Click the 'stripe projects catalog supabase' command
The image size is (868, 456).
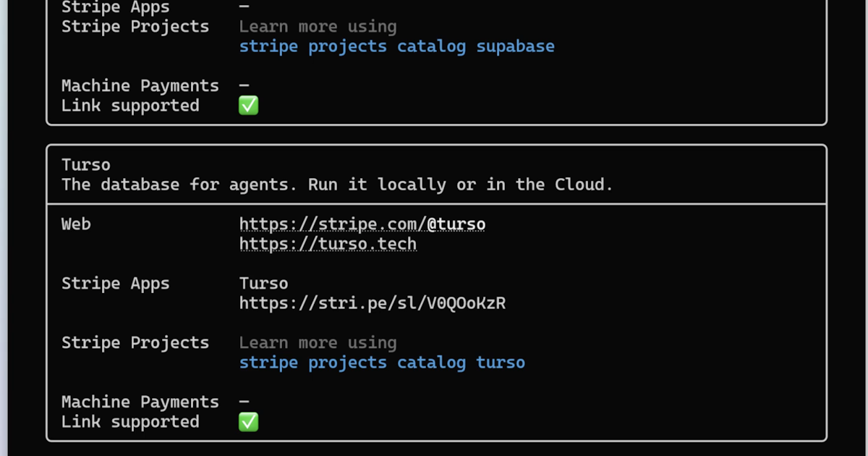point(397,46)
